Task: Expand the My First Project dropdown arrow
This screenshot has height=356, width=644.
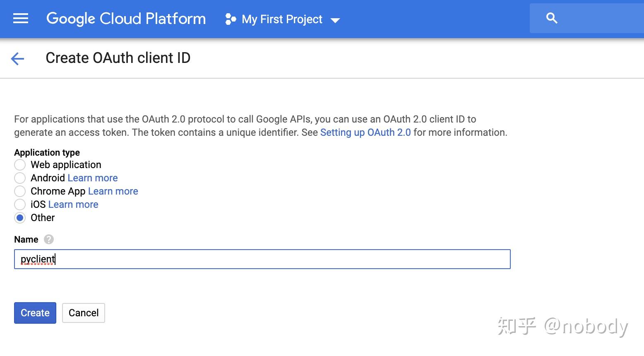Action: (335, 20)
